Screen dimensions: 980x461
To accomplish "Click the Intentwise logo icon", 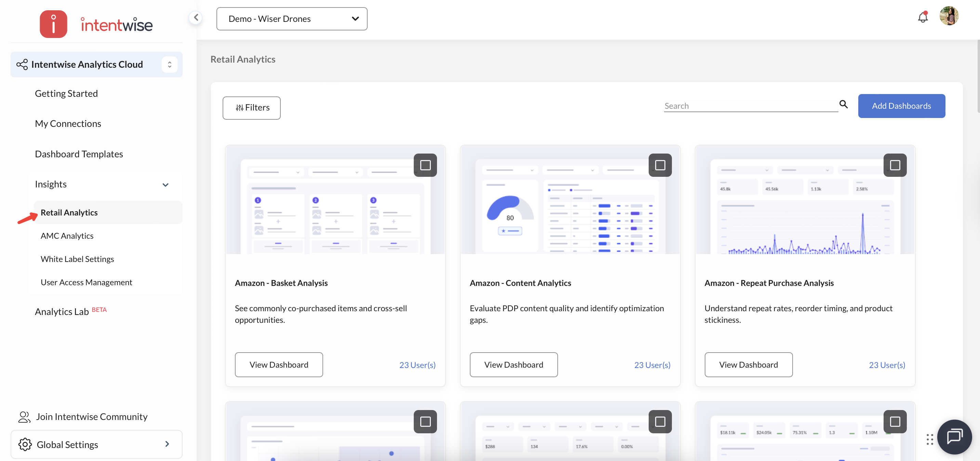I will [53, 24].
